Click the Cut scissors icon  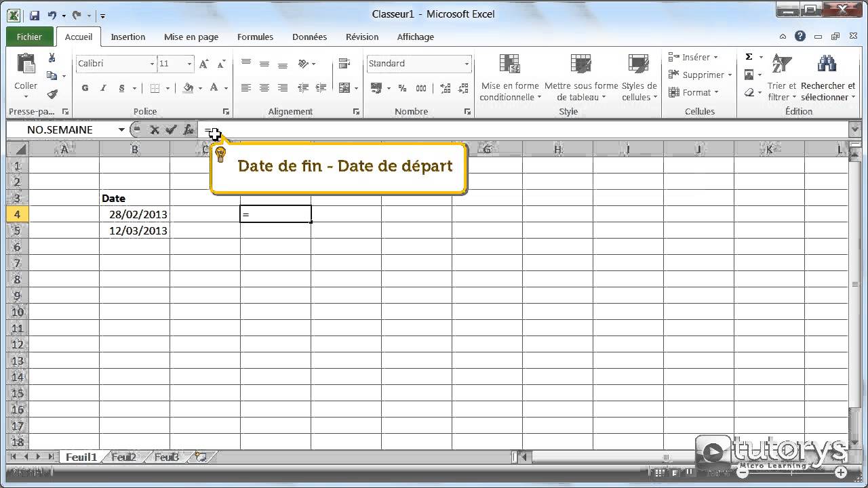coord(52,58)
